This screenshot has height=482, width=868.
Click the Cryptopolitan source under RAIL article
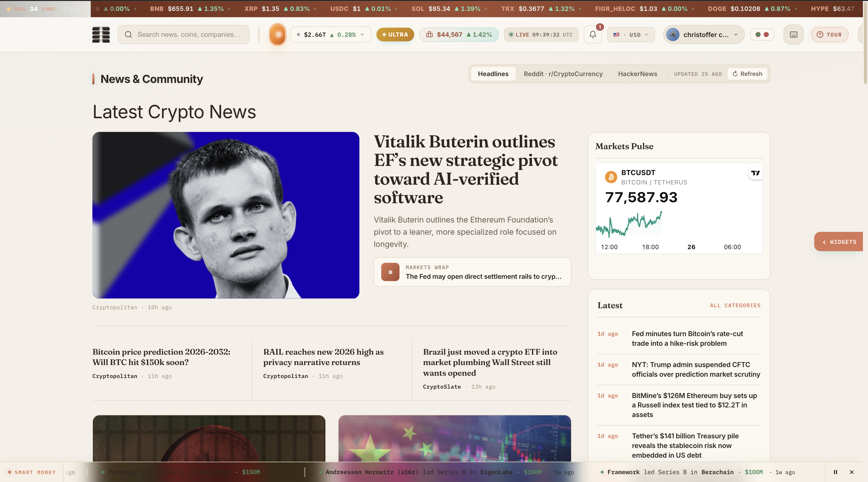(x=286, y=376)
